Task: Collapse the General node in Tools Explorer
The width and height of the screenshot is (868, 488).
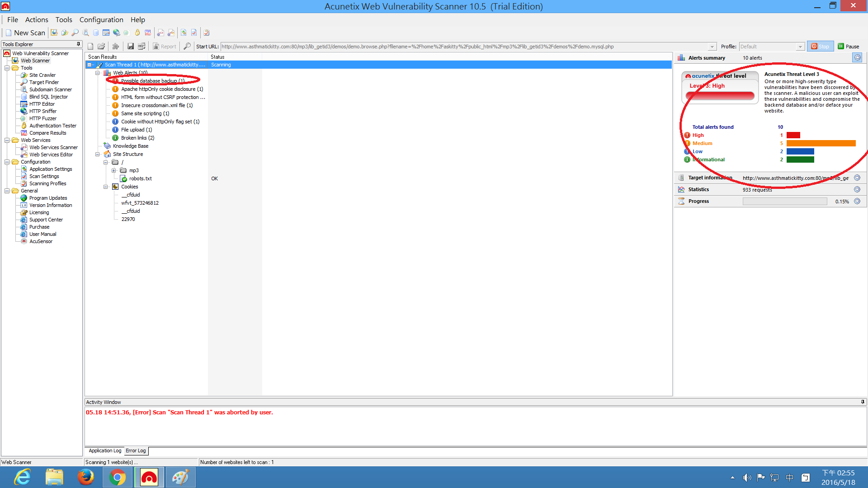Action: (x=7, y=191)
